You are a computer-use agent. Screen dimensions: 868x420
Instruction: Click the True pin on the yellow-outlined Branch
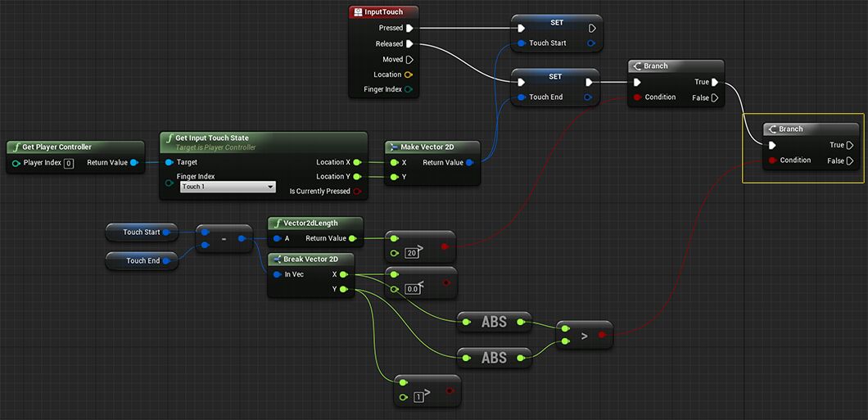pos(850,145)
